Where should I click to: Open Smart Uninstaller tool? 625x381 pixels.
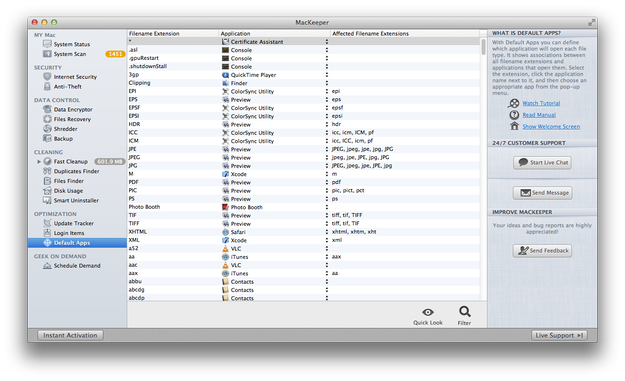point(76,200)
